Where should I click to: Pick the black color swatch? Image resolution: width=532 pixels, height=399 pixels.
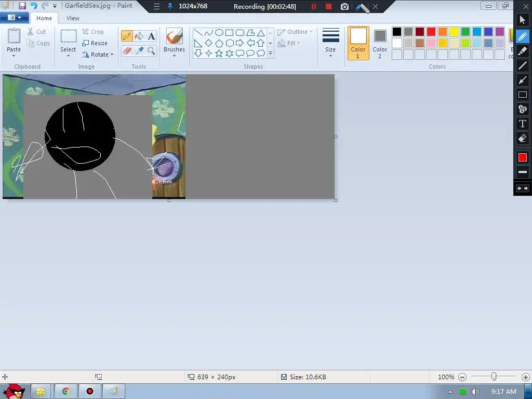[396, 32]
